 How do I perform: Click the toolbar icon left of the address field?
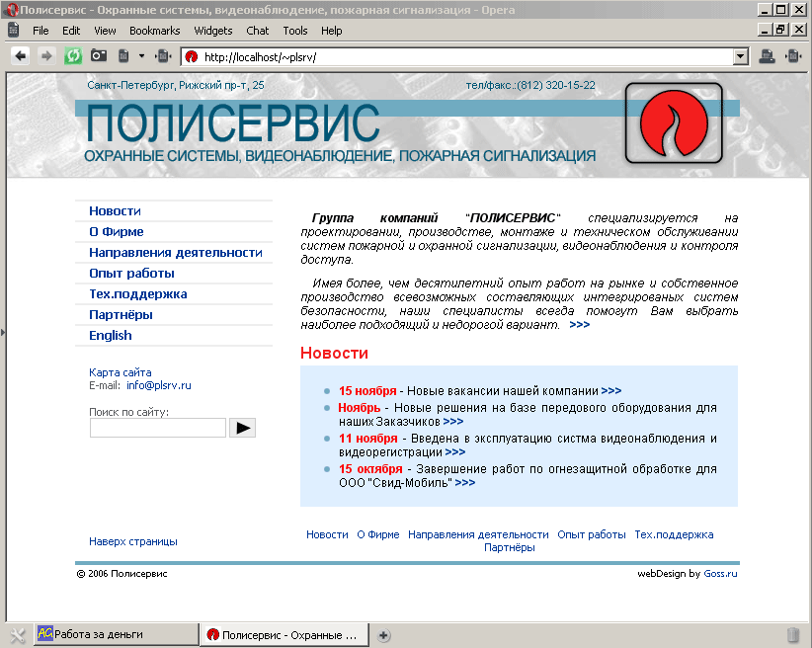[x=163, y=56]
